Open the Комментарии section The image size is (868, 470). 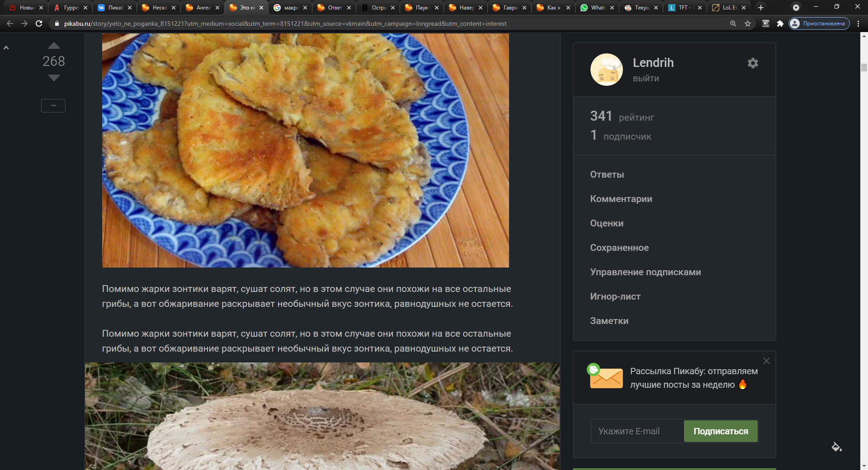point(621,199)
